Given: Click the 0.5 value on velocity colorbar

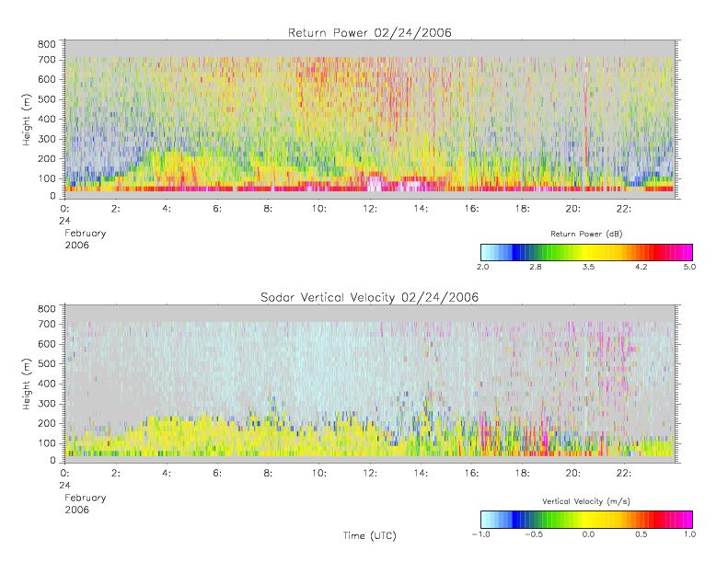Looking at the screenshot, I should (641, 534).
